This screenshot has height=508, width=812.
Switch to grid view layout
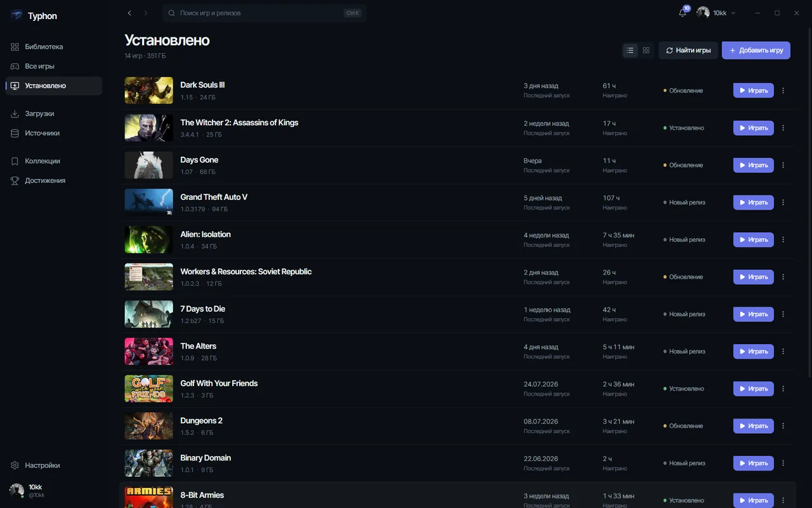coord(646,50)
